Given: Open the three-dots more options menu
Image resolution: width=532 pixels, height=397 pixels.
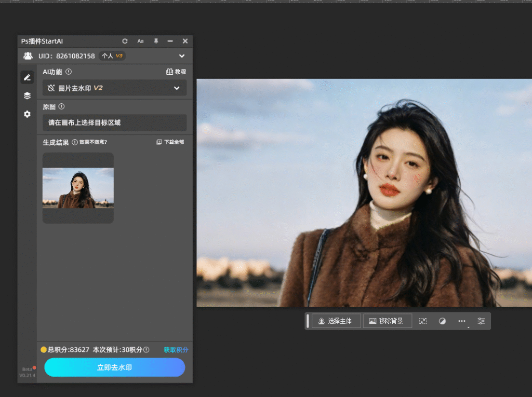Looking at the screenshot, I should [461, 321].
